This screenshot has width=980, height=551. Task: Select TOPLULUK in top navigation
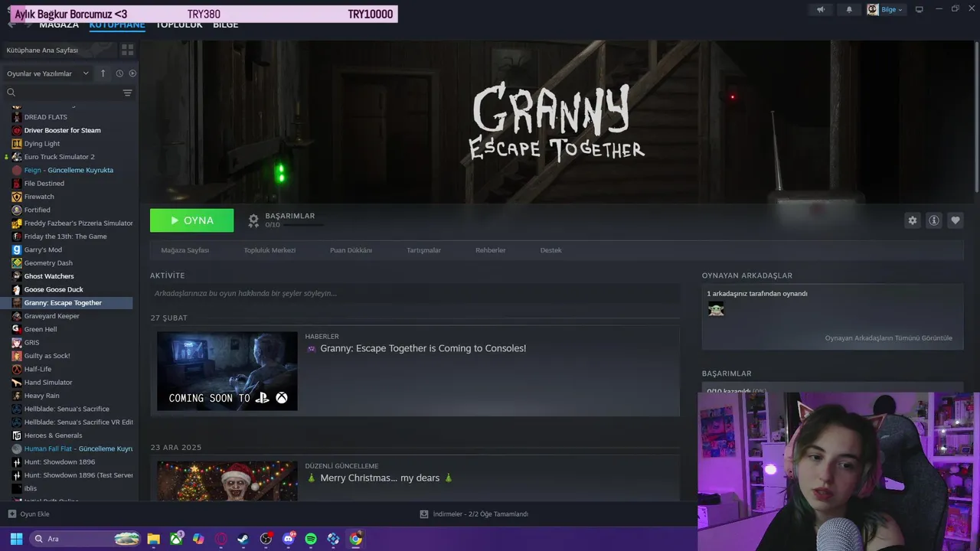click(x=179, y=24)
